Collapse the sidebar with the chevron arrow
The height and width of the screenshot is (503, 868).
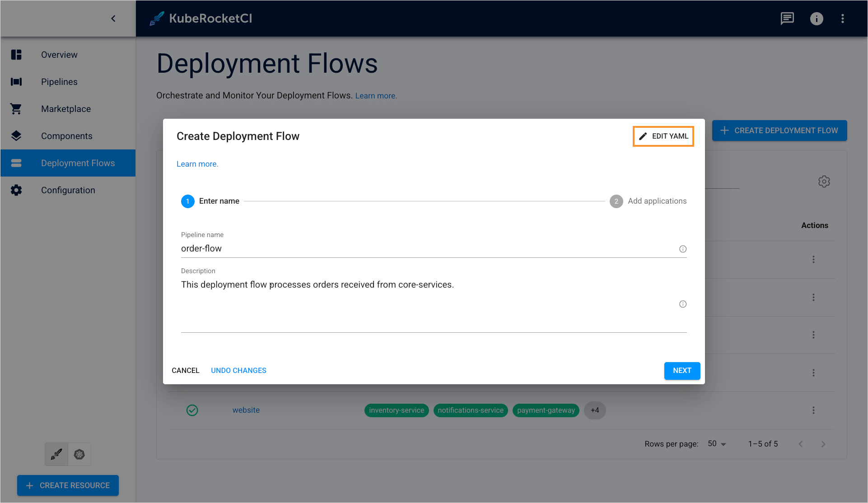[113, 19]
